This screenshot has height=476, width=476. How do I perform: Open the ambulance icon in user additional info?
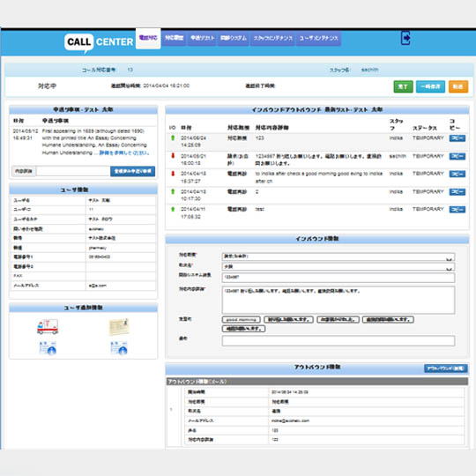48,327
